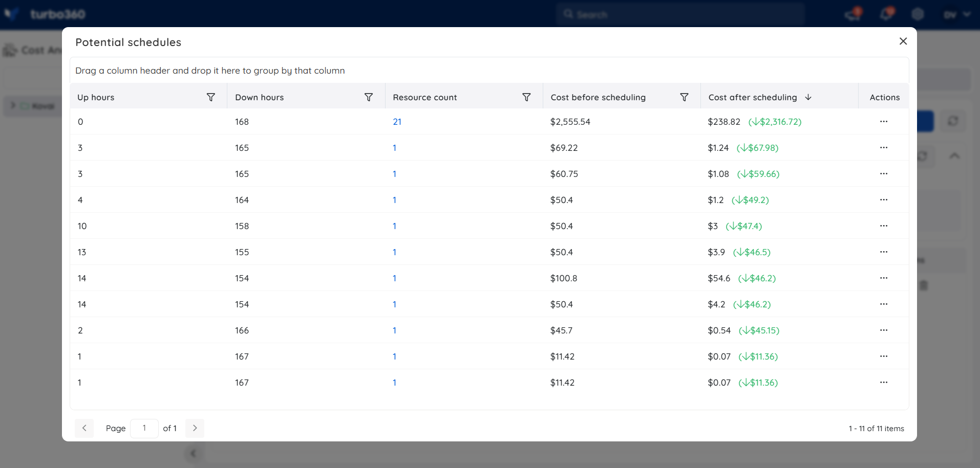Image resolution: width=980 pixels, height=468 pixels.
Task: Collapse the side panel chevron behind the dialog
Action: (194, 453)
